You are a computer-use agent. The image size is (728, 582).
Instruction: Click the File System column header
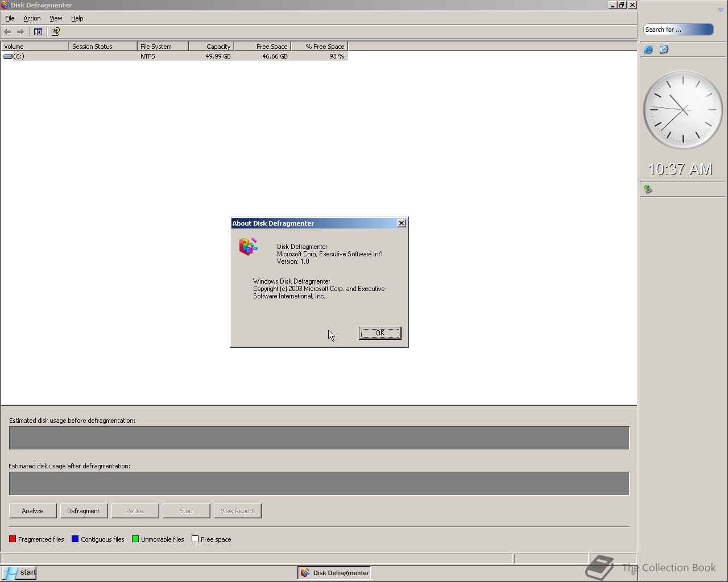163,47
